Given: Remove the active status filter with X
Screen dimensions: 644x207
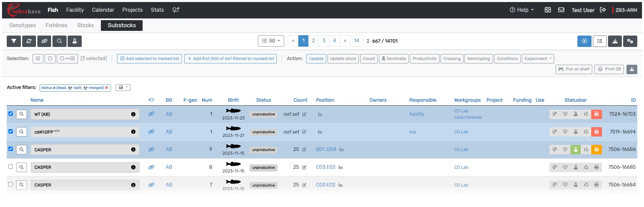Looking at the screenshot, I should click(107, 88).
